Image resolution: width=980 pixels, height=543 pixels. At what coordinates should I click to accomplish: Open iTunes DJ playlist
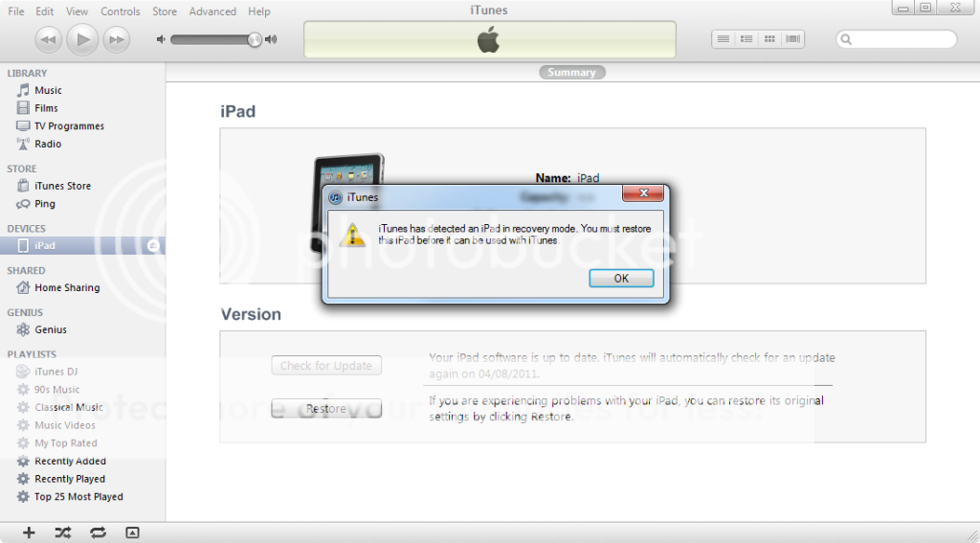(x=56, y=372)
